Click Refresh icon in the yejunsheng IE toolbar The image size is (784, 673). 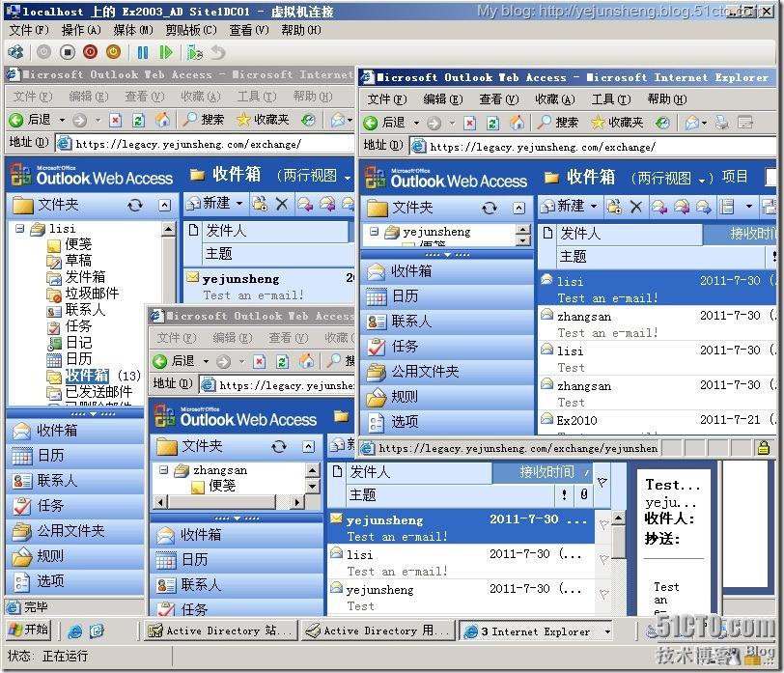tap(493, 123)
